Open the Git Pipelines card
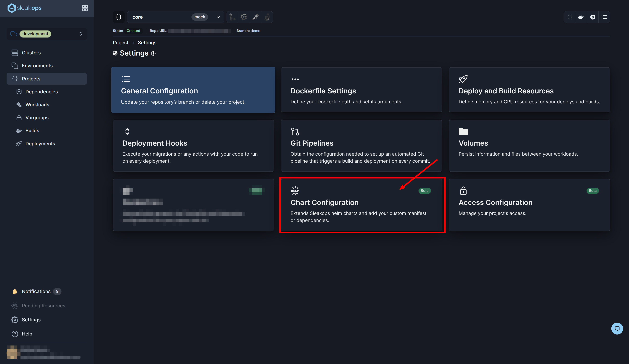This screenshot has width=629, height=364. (x=361, y=146)
